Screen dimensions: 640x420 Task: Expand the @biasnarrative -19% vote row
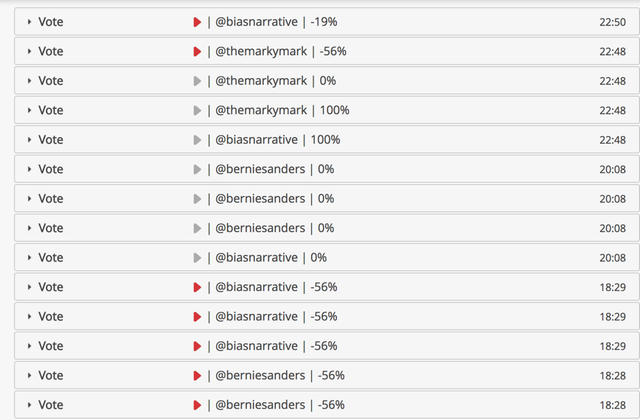[x=30, y=22]
